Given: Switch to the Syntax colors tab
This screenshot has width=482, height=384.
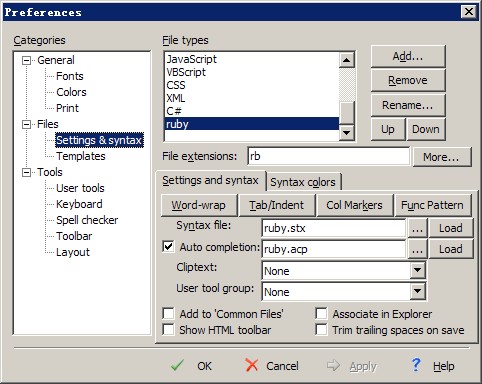Looking at the screenshot, I should [x=303, y=182].
